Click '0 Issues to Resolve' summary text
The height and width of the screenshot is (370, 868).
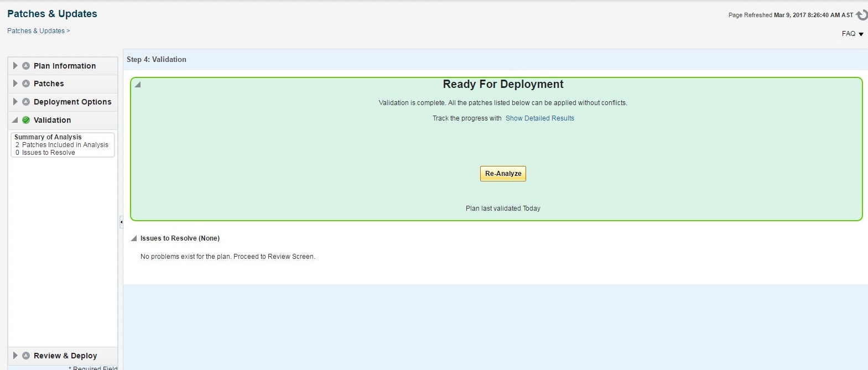[x=45, y=153]
